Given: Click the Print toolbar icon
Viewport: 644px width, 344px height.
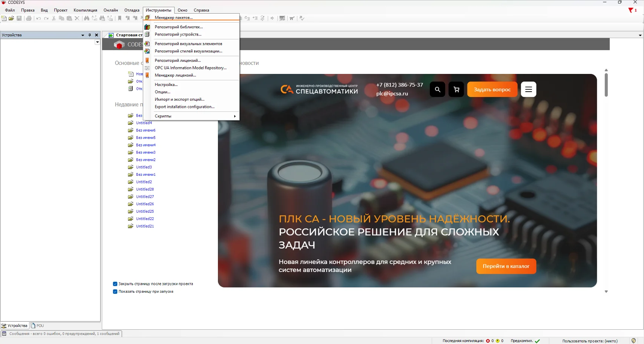Looking at the screenshot, I should coord(29,18).
